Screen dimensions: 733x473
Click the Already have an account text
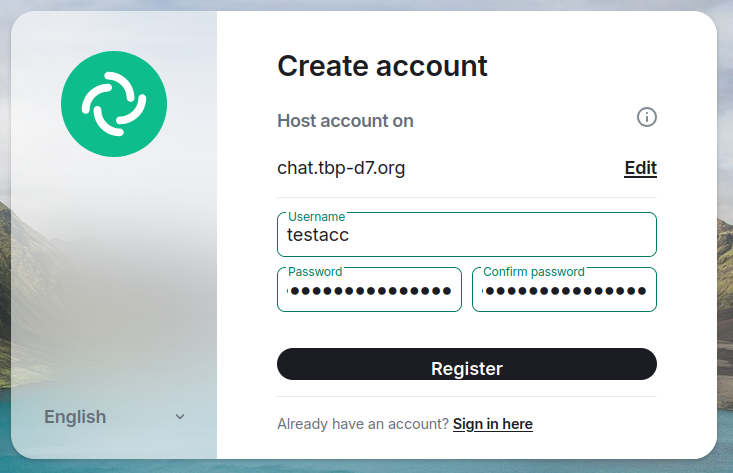click(363, 424)
